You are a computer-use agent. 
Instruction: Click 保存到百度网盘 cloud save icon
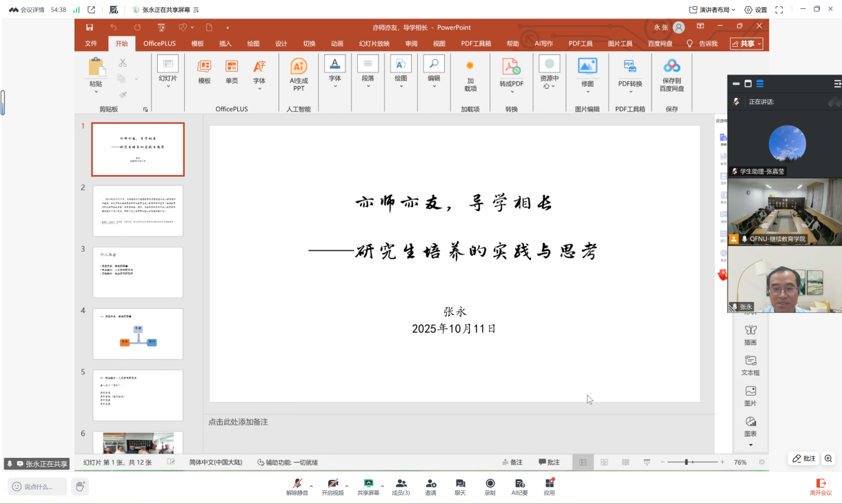672,66
